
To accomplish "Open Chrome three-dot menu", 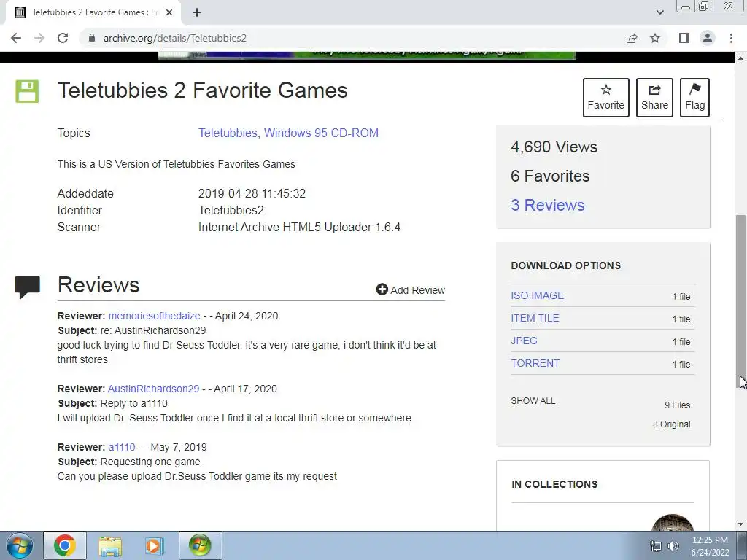I will (731, 38).
